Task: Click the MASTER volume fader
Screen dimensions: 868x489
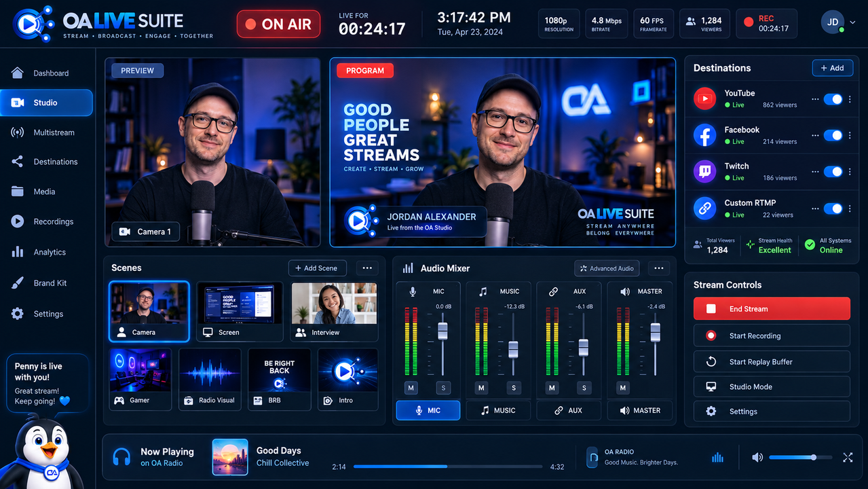Action: (655, 333)
